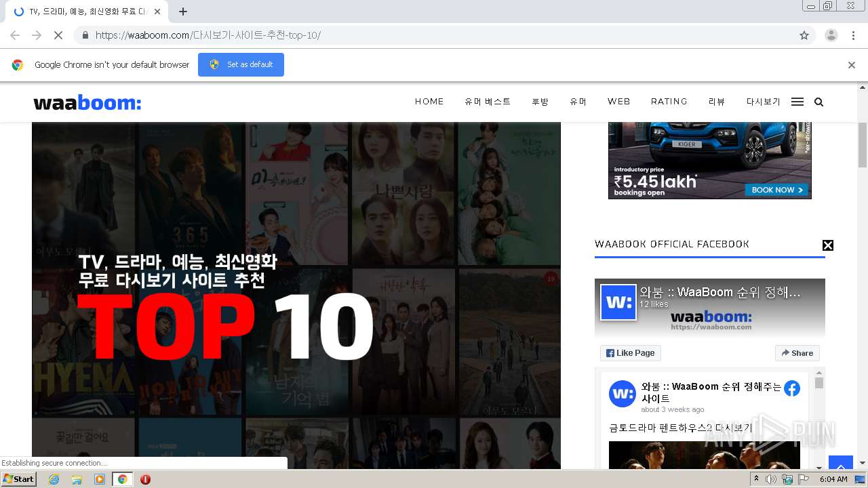The width and height of the screenshot is (868, 488).
Task: Open Windows Media Player taskbar icon
Action: [x=100, y=479]
